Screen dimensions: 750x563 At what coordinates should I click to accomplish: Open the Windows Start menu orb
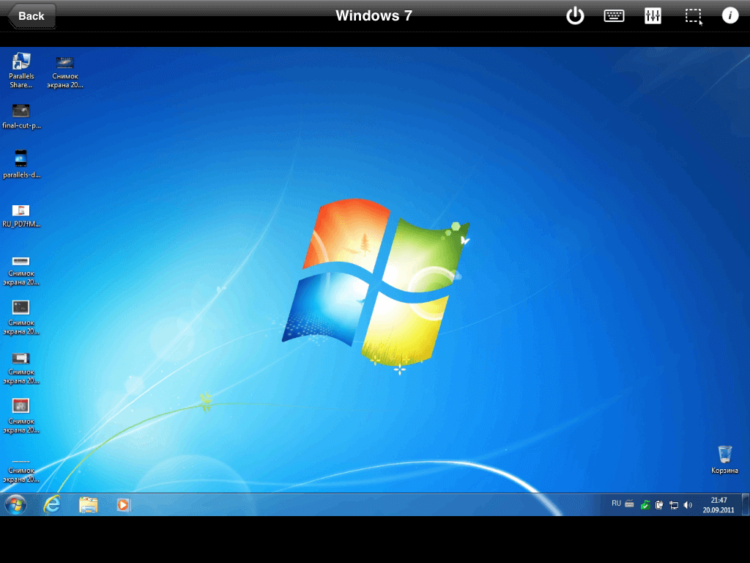pos(15,505)
